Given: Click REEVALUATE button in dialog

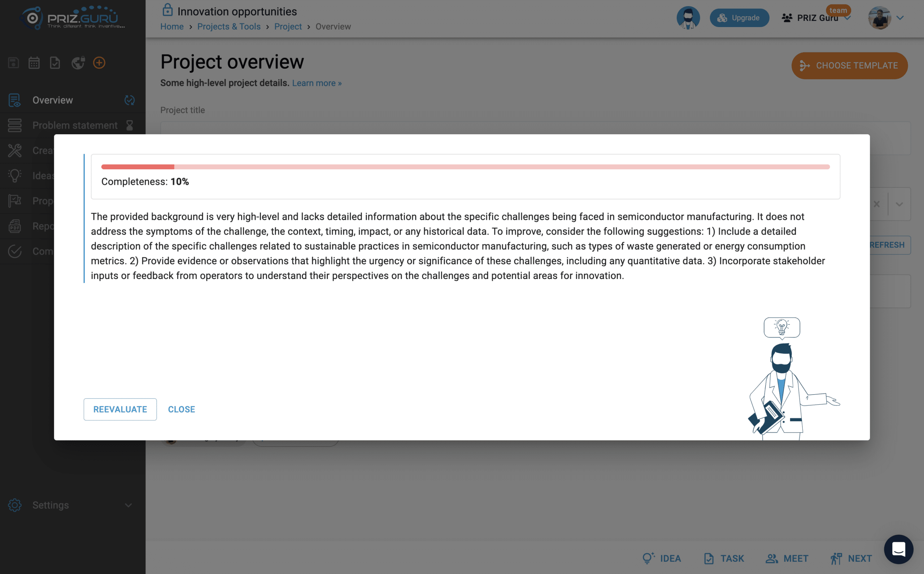Looking at the screenshot, I should coord(119,409).
